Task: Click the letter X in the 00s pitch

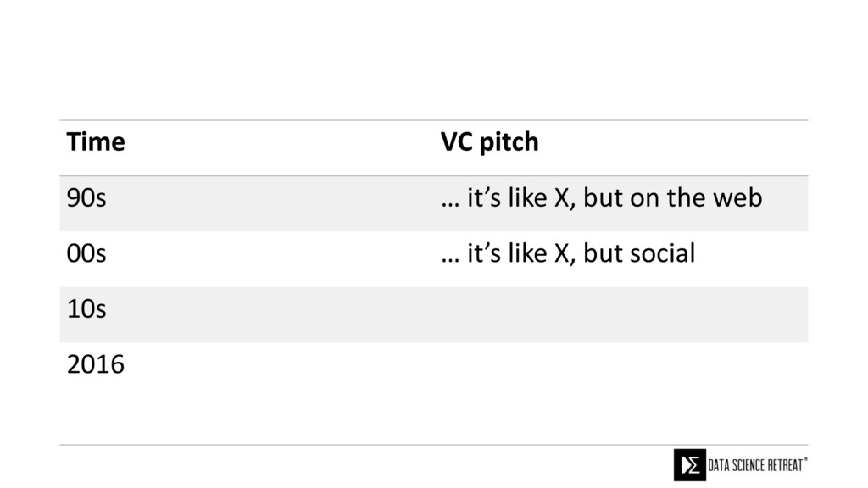Action: click(561, 253)
